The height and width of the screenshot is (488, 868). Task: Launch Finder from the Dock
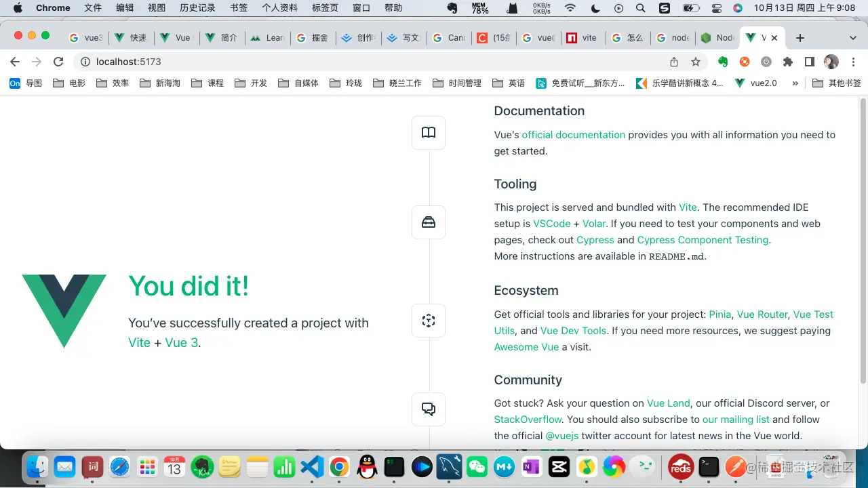pos(37,466)
